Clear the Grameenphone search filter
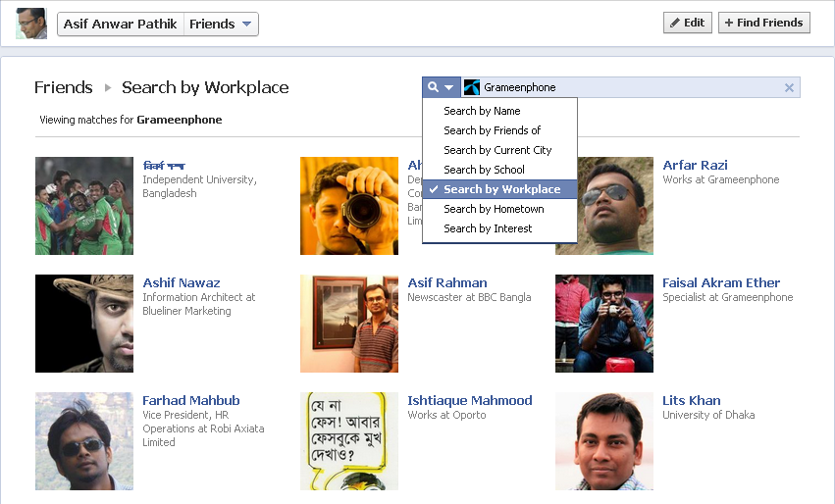 click(789, 88)
